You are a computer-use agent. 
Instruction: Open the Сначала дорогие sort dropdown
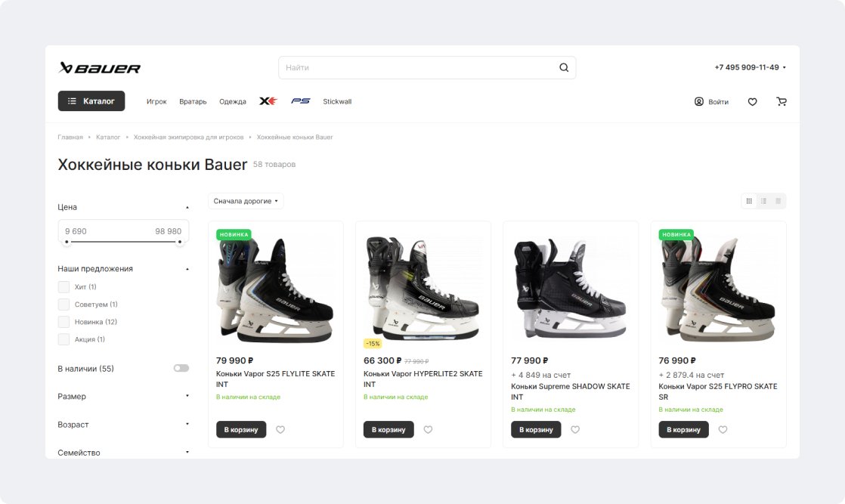tap(246, 201)
